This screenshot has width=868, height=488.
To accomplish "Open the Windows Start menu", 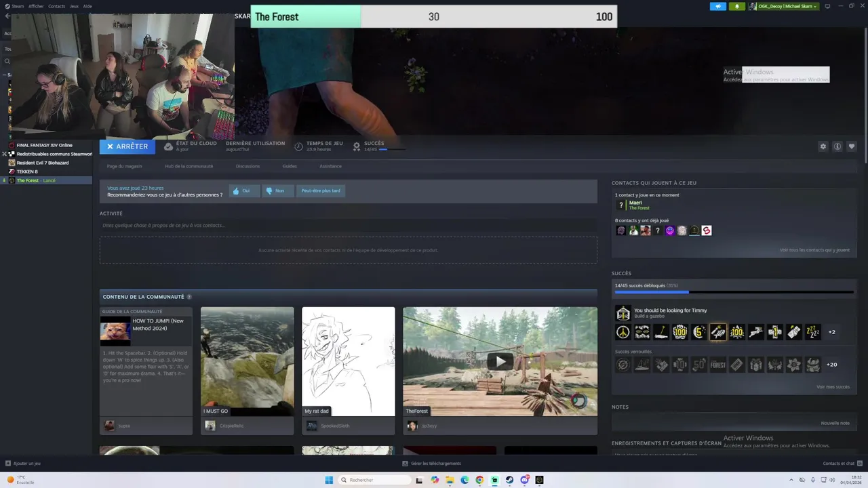I will pos(329,480).
